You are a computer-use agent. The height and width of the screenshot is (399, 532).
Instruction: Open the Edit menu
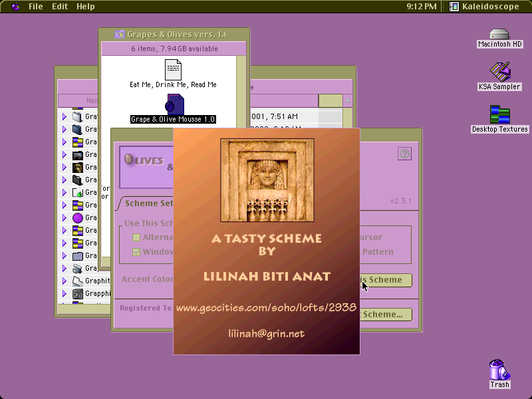(60, 7)
